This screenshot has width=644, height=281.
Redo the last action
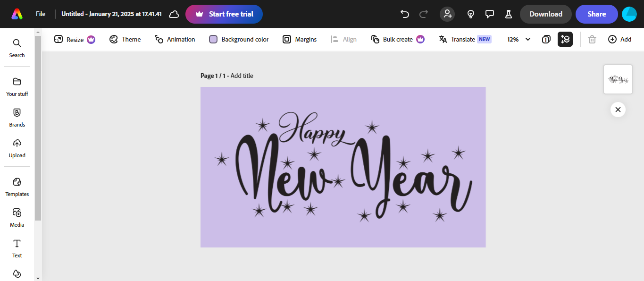pos(424,14)
